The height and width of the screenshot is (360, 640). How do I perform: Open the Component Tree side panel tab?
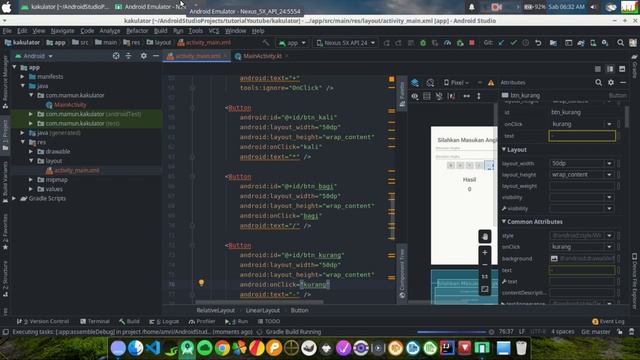(x=402, y=273)
